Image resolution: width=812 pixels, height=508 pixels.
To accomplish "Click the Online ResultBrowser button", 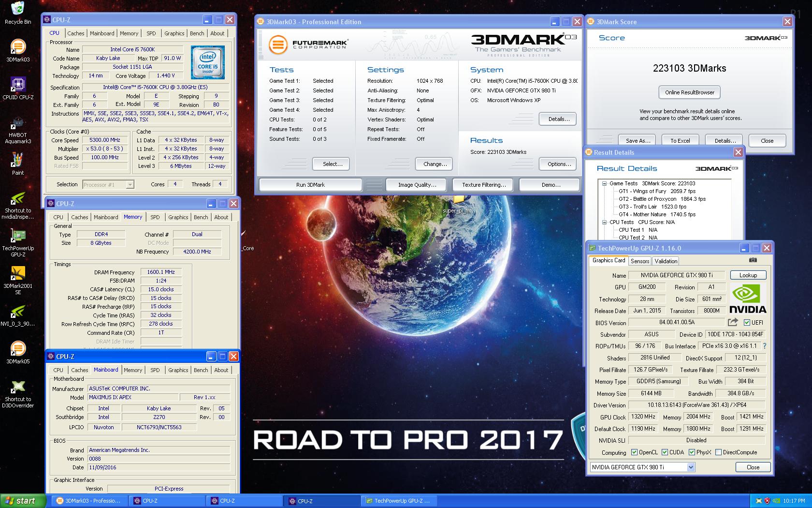I will [689, 92].
